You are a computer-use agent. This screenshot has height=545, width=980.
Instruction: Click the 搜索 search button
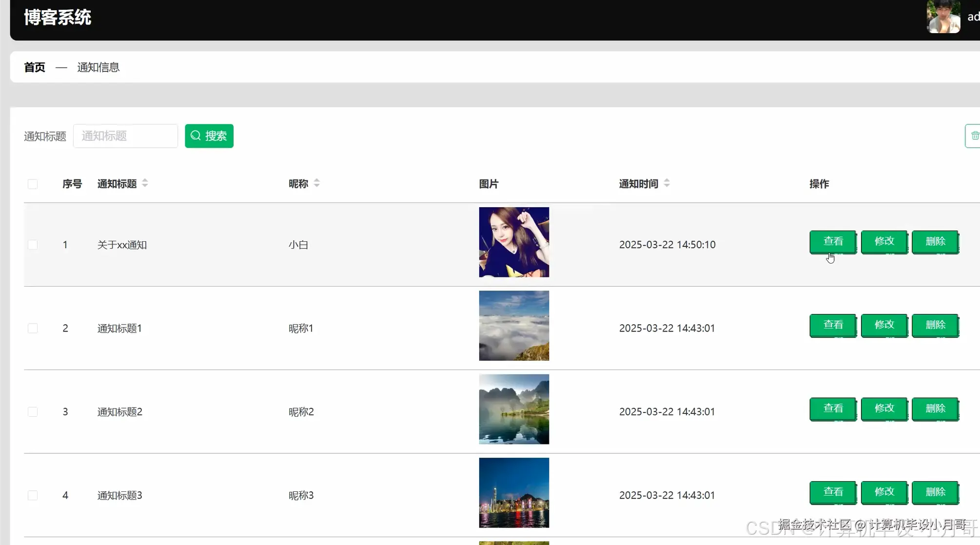coord(209,136)
